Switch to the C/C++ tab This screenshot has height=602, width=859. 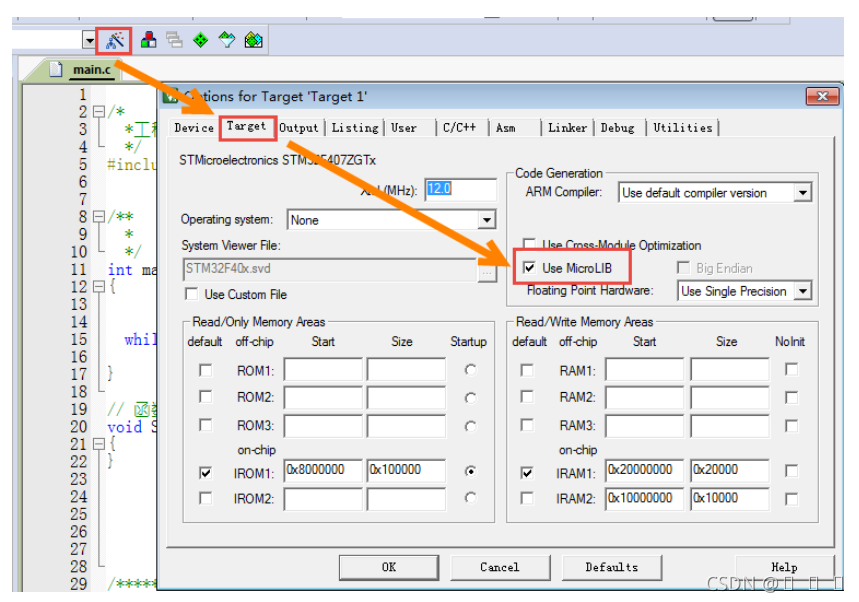459,128
